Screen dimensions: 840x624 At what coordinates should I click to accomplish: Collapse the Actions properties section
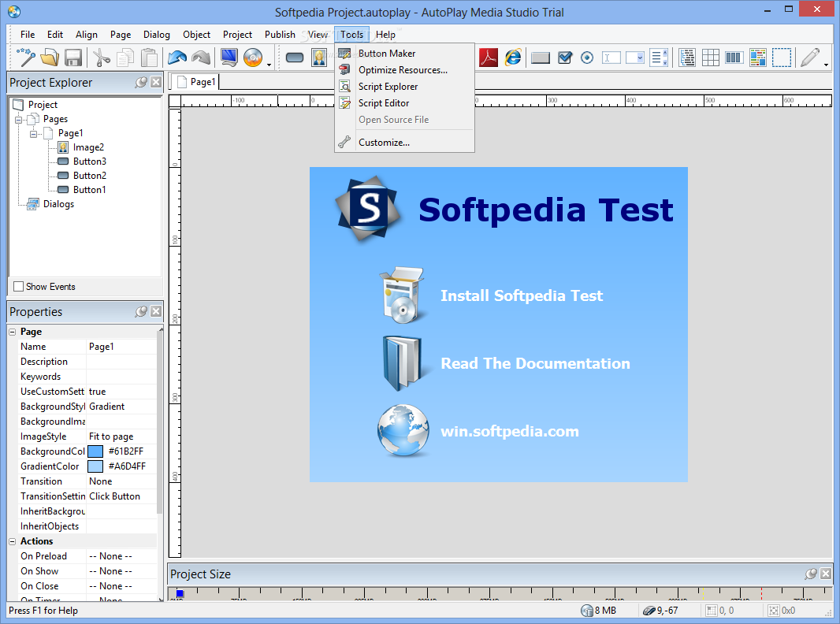[13, 541]
